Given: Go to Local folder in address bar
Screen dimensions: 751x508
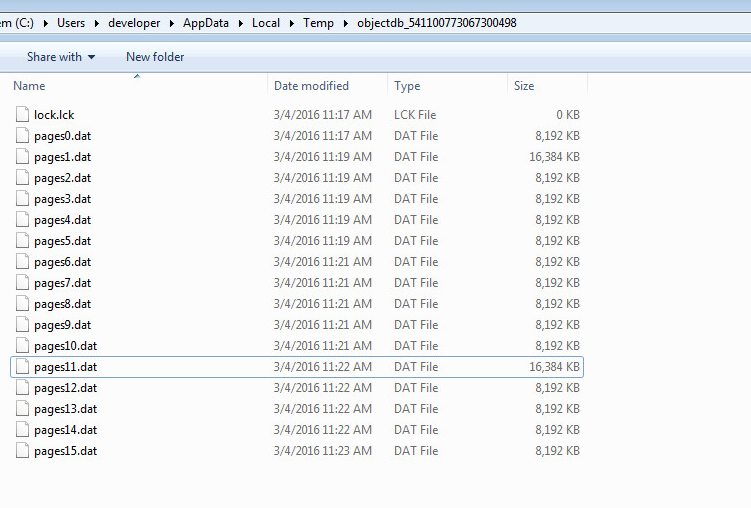Looking at the screenshot, I should [x=266, y=23].
